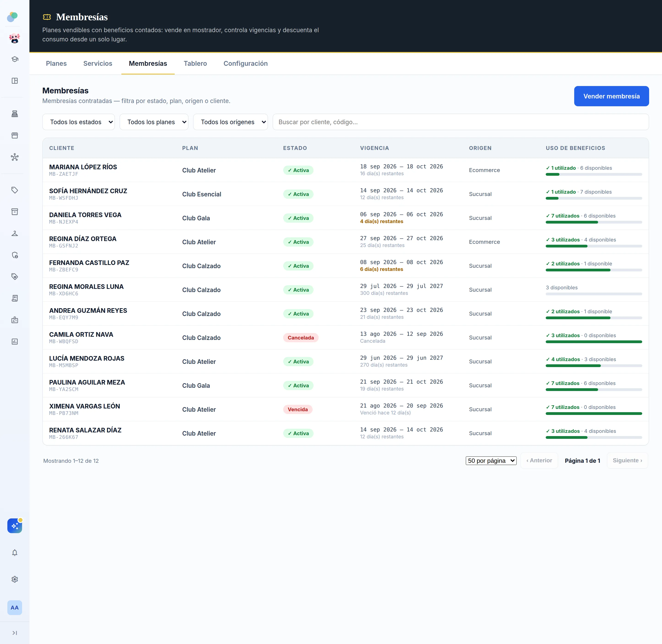
Task: Click the MARIANA LÓPEZ RÍOS client name
Action: [83, 167]
